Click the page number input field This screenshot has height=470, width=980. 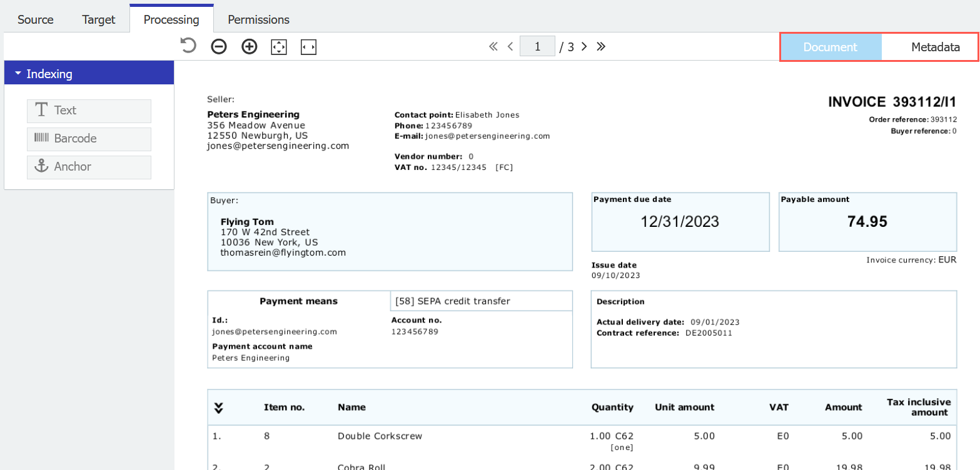coord(538,46)
